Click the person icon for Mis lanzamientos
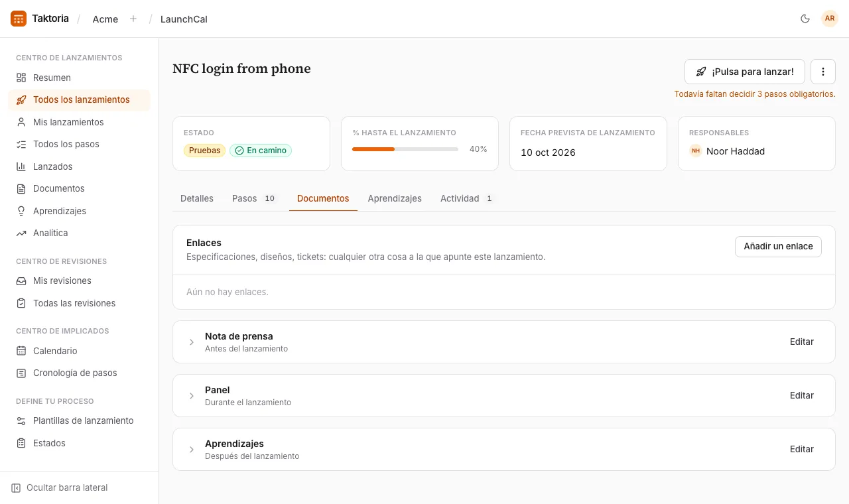Viewport: 849px width, 504px height. (21, 122)
